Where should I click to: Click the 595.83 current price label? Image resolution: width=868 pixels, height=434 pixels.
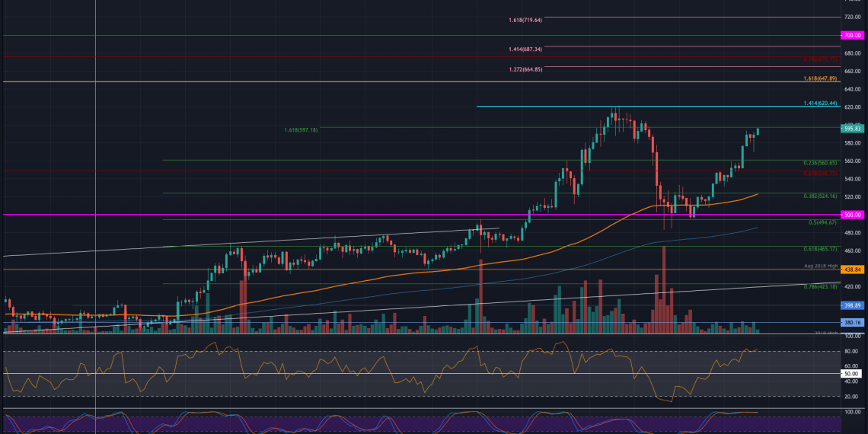pos(851,129)
